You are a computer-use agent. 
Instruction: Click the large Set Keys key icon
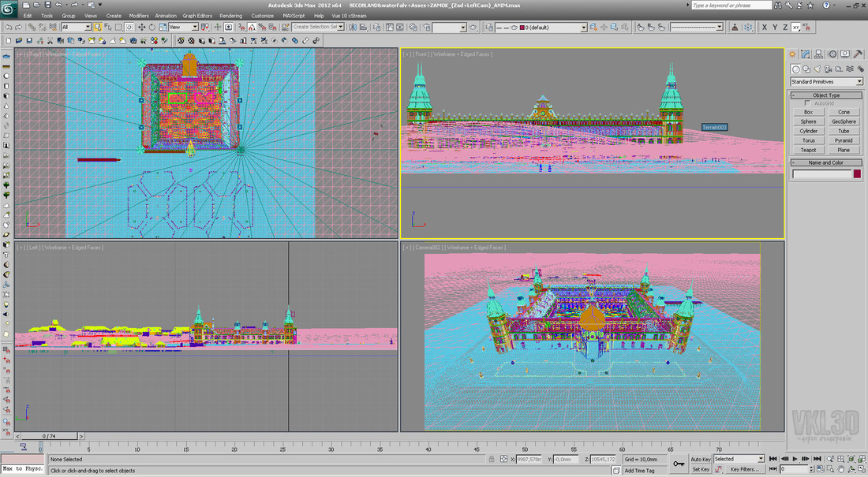tap(679, 464)
